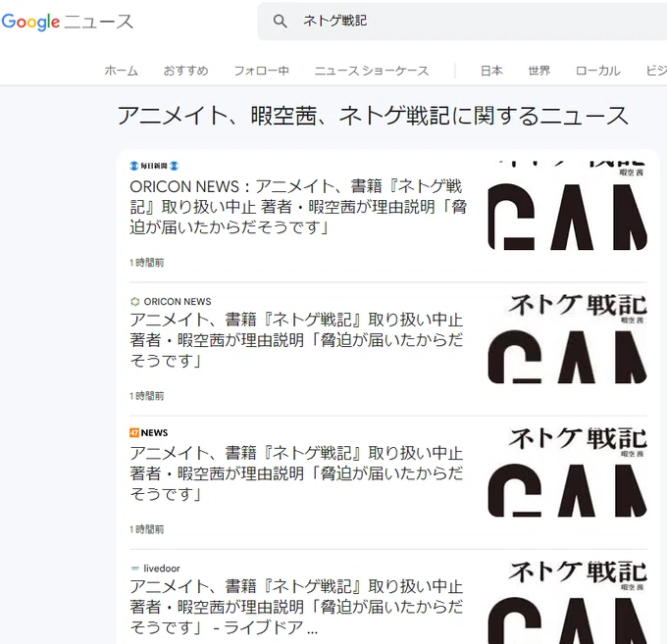The image size is (667, 644).
Task: Go to ニュース ショーケース tab
Action: pos(372,71)
